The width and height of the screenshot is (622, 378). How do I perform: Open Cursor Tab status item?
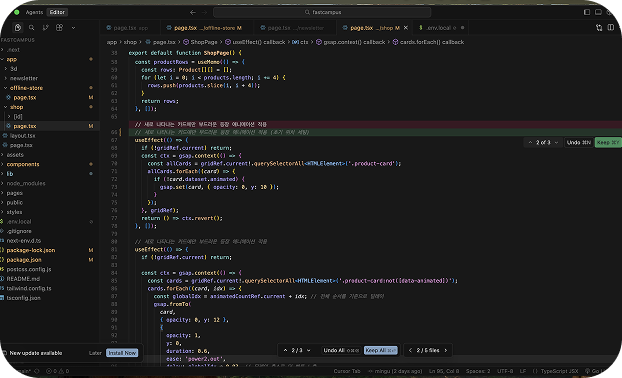point(347,371)
